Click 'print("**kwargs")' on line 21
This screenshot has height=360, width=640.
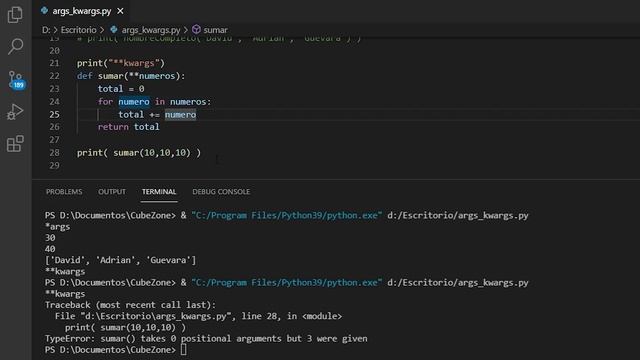click(121, 63)
